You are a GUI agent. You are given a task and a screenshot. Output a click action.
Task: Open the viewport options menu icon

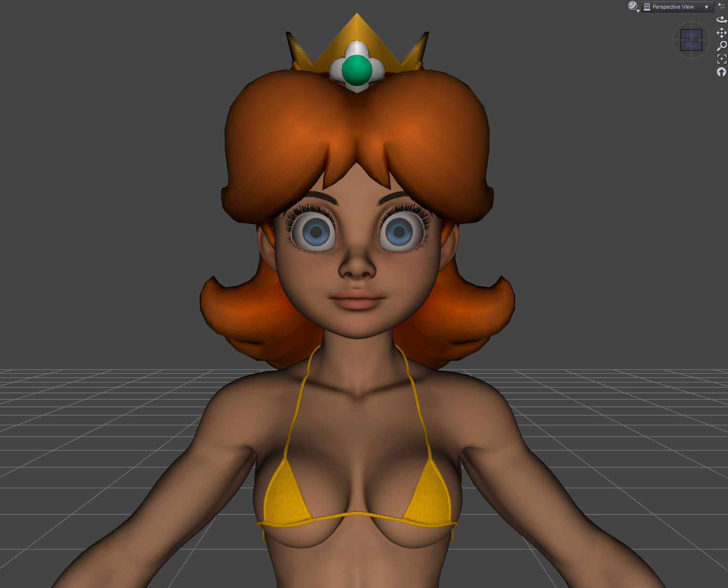722,6
